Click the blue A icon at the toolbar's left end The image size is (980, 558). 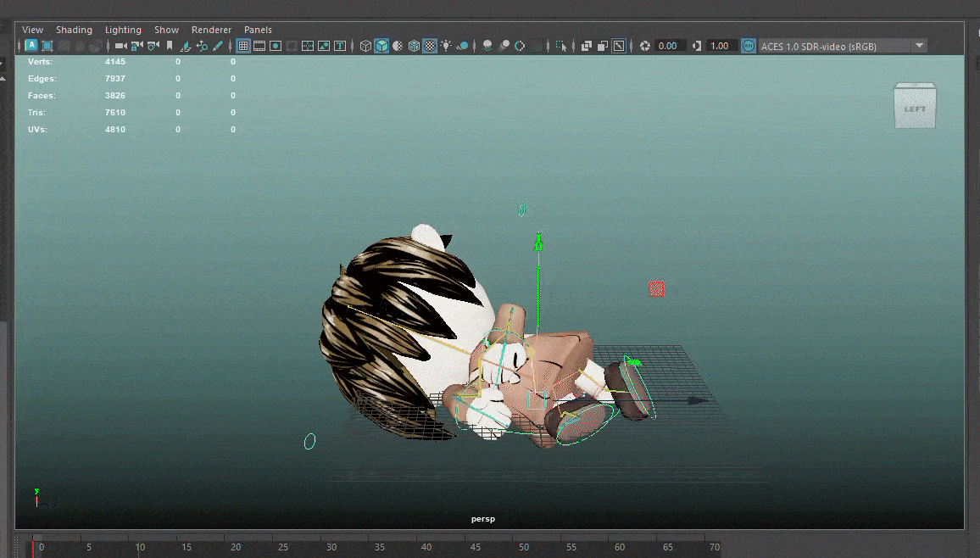(x=31, y=46)
